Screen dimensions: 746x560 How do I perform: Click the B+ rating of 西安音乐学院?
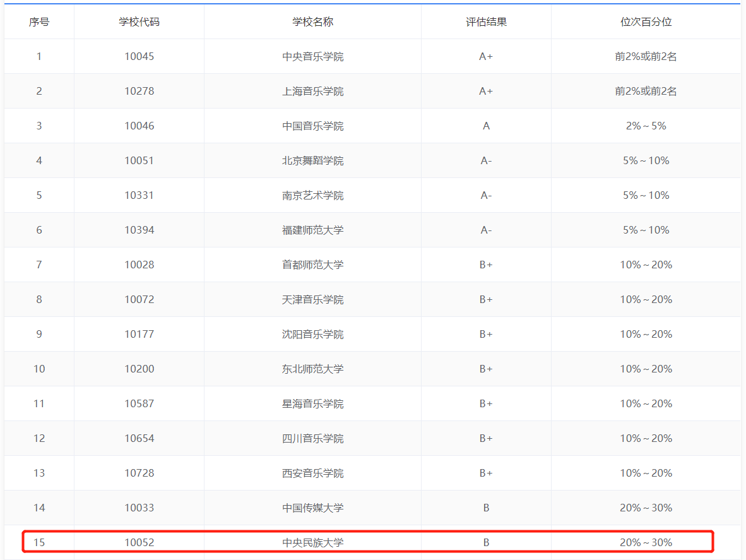(x=486, y=472)
